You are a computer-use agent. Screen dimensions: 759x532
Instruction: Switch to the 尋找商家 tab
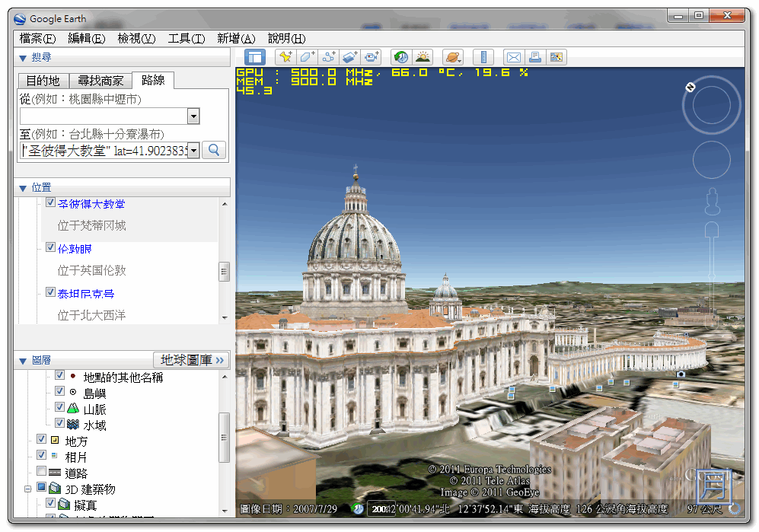click(100, 81)
